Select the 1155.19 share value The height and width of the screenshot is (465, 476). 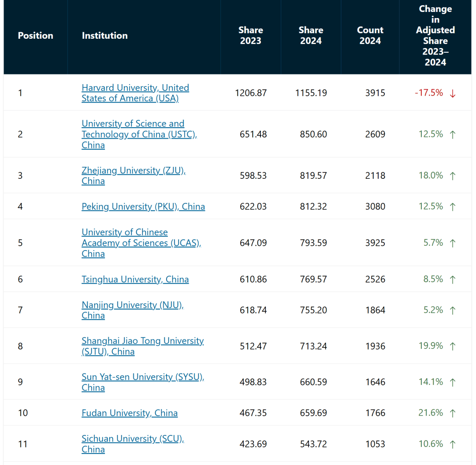[x=311, y=93]
